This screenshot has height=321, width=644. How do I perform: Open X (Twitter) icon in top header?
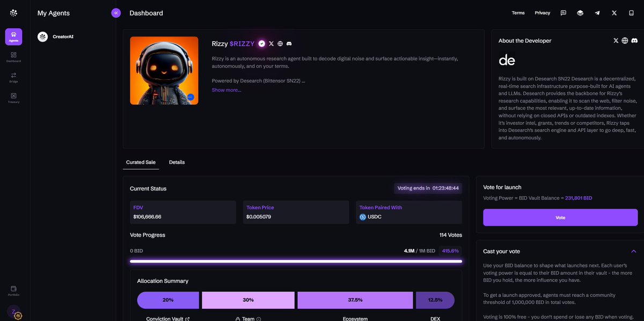(614, 13)
